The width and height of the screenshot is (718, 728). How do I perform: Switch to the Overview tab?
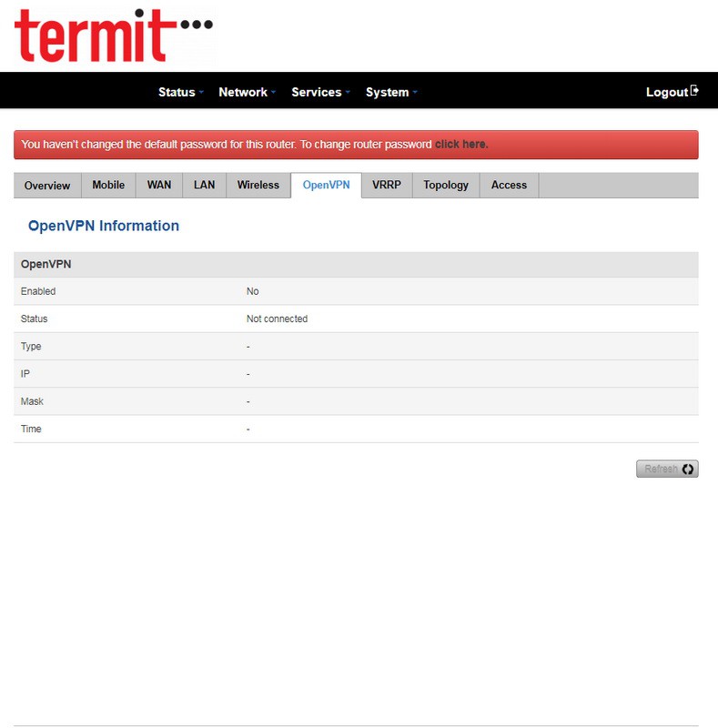(47, 186)
